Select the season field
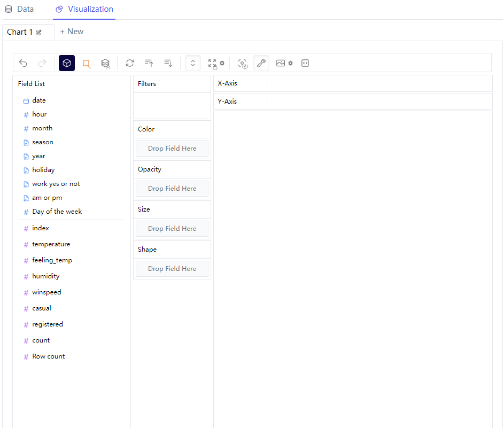Image resolution: width=504 pixels, height=428 pixels. pyautogui.click(x=43, y=142)
